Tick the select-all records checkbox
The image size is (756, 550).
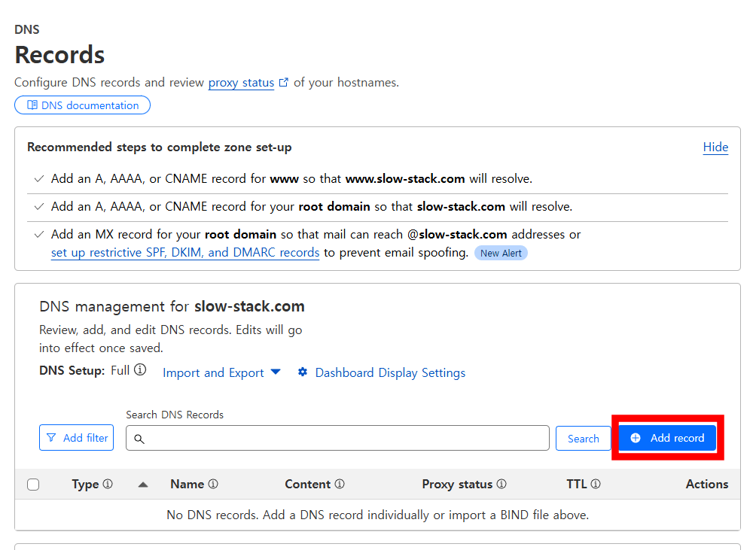[33, 484]
